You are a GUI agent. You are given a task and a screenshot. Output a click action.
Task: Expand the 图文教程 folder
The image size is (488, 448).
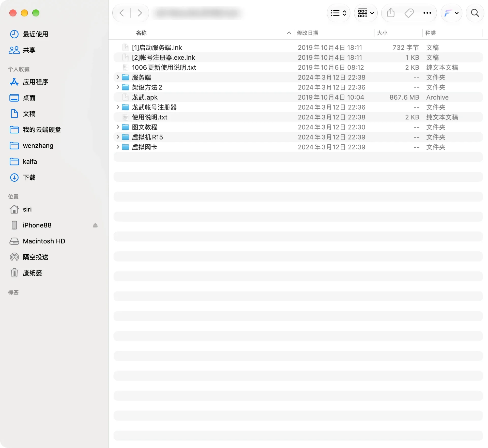click(118, 127)
